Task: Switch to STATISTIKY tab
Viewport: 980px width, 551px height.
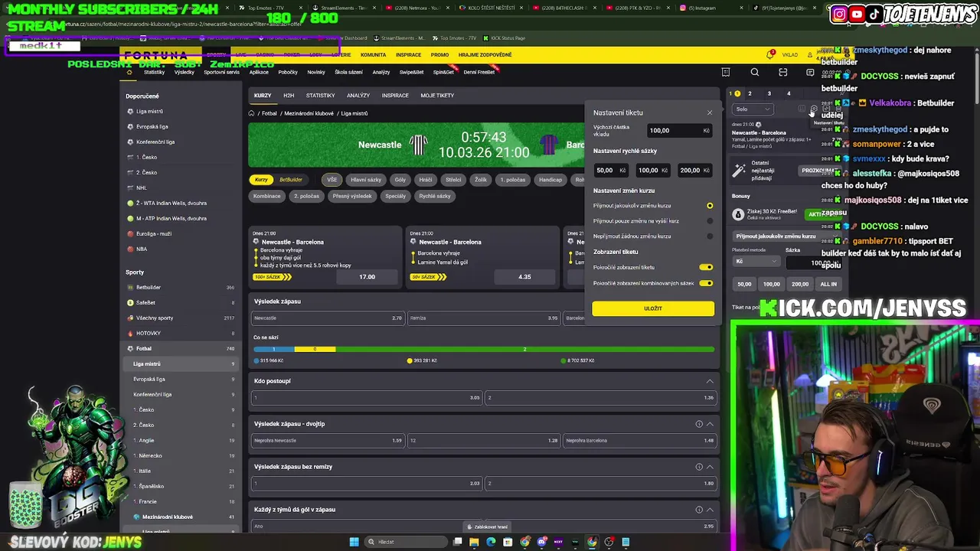Action: point(320,96)
